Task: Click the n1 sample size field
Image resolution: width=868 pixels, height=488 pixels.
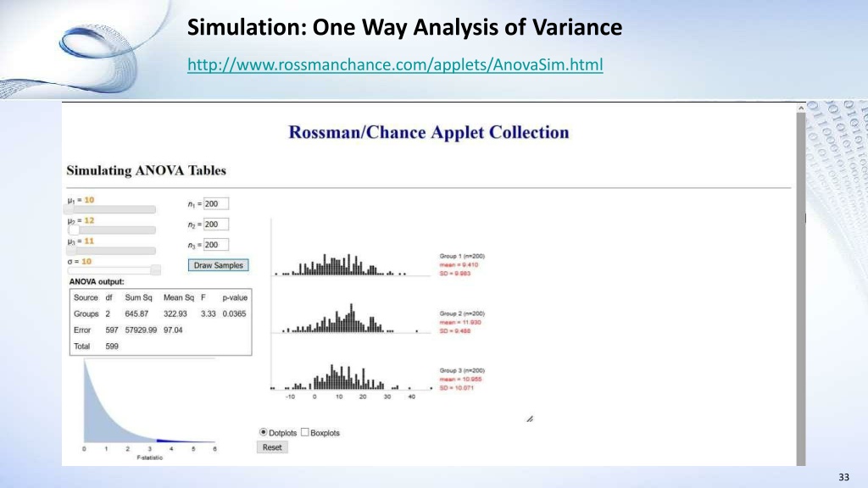Action: click(216, 204)
